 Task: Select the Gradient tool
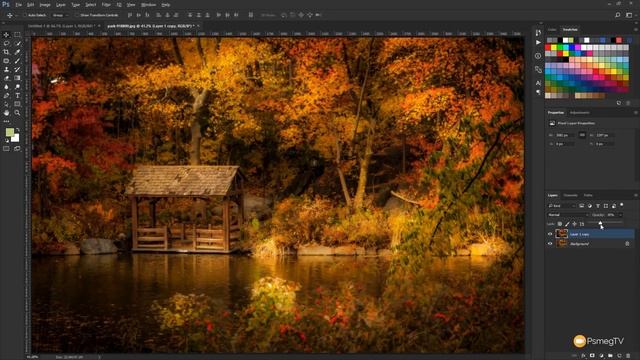[x=17, y=78]
